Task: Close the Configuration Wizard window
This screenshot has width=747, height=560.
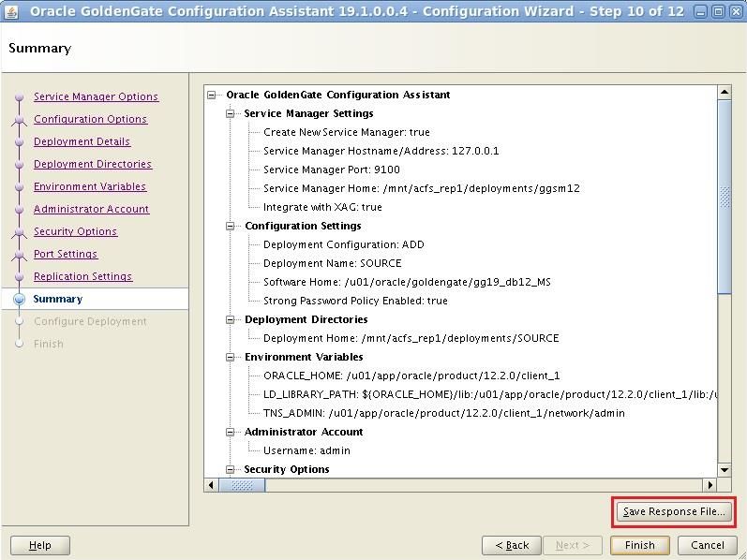Action: (x=736, y=12)
